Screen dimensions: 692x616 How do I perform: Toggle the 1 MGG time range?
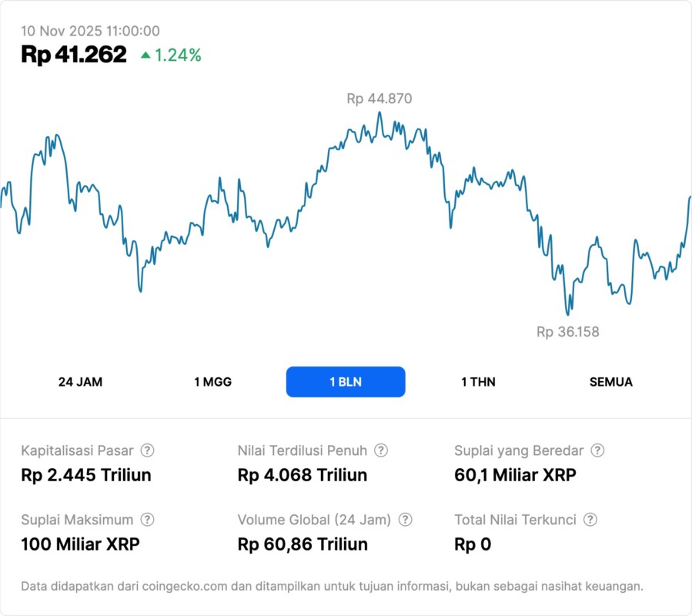pyautogui.click(x=211, y=382)
